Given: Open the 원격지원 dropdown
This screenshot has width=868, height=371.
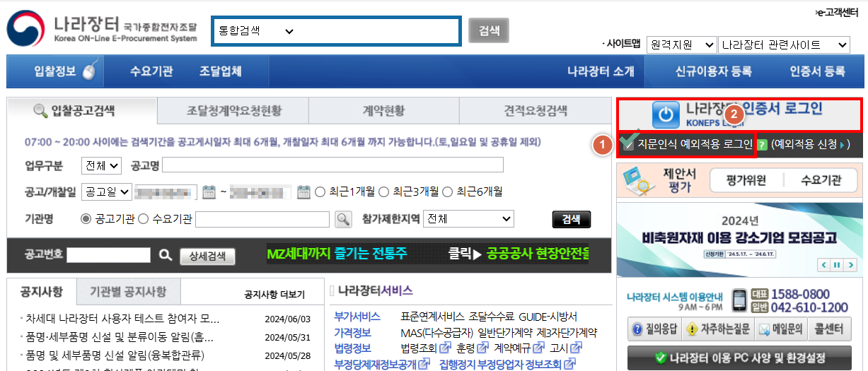Looking at the screenshot, I should 682,45.
